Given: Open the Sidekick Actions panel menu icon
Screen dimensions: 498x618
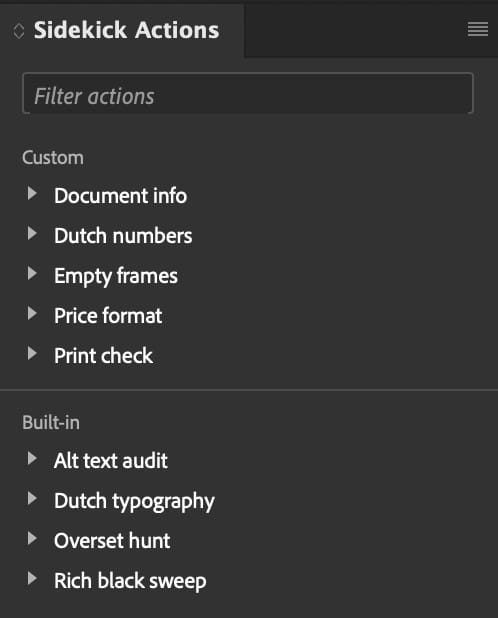Looking at the screenshot, I should (x=478, y=30).
